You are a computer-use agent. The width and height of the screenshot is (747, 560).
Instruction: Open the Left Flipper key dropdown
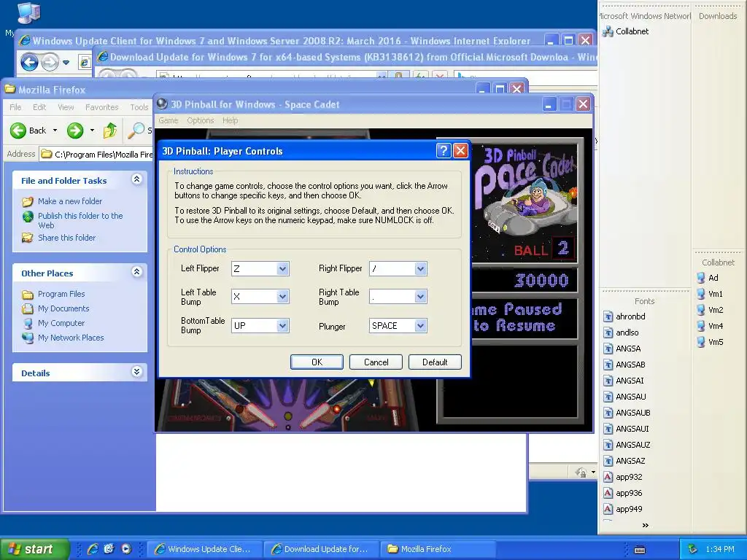pyautogui.click(x=282, y=268)
